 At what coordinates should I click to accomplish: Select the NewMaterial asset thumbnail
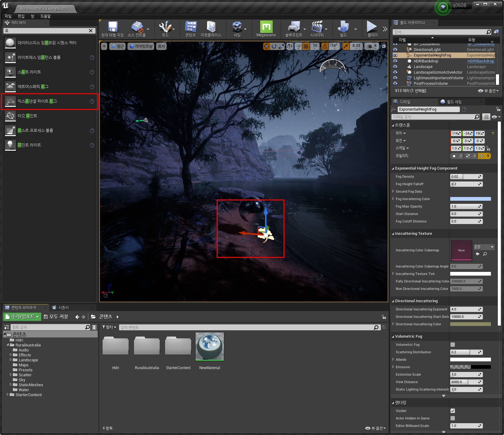pyautogui.click(x=210, y=346)
